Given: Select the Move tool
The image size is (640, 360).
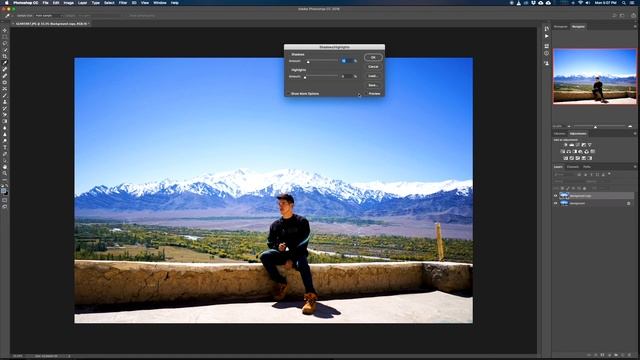Looking at the screenshot, I should tap(5, 30).
